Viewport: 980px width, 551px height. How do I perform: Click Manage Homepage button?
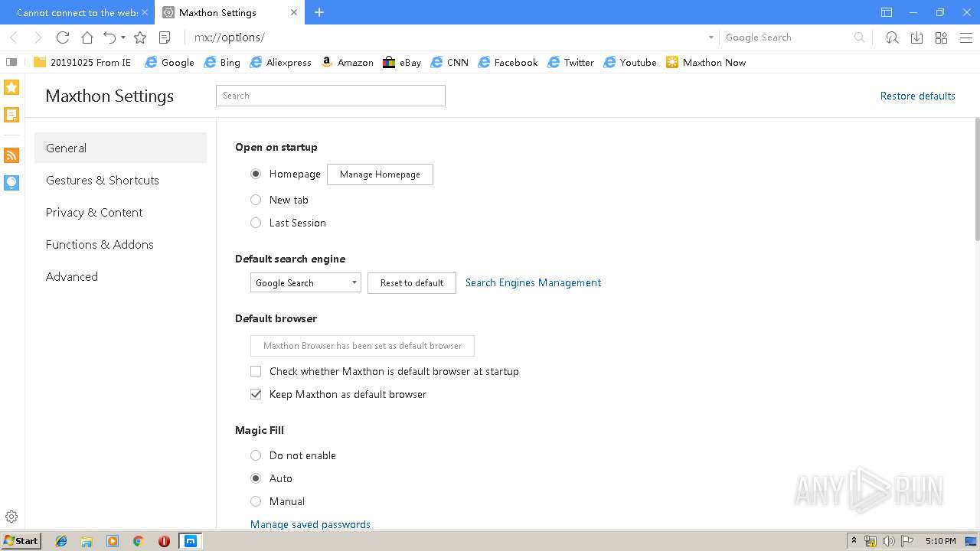[x=380, y=174]
